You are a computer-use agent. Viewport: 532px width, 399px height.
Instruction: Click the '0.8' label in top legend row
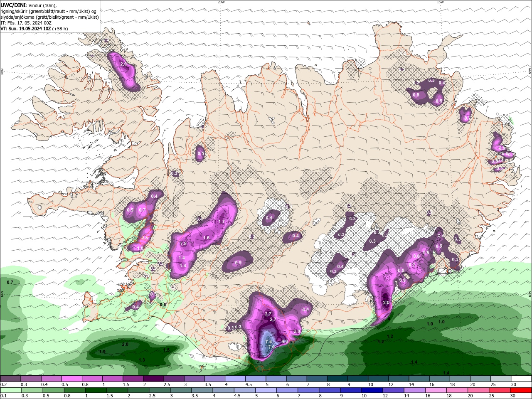coord(85,384)
